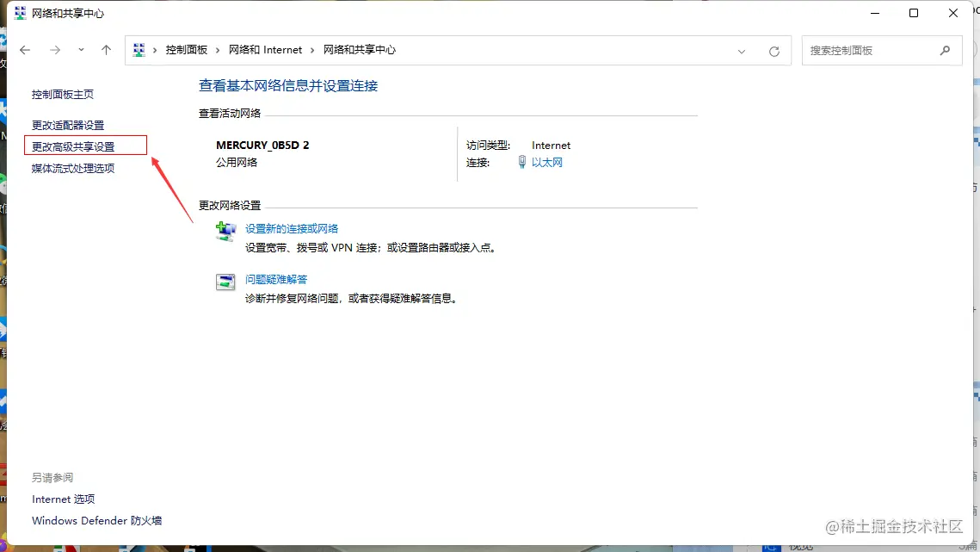
Task: Open 问题疑难解答 link
Action: [x=276, y=280]
